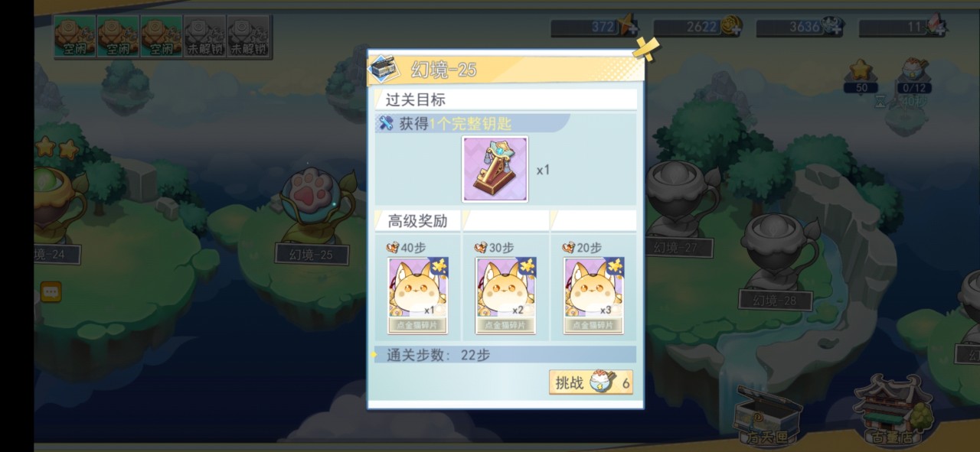The height and width of the screenshot is (452, 980).
Task: Tap the 挑战 challenge button
Action: click(591, 382)
